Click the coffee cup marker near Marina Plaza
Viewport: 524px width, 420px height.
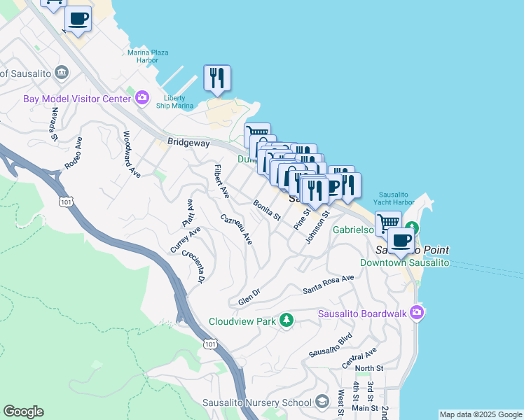click(x=78, y=20)
